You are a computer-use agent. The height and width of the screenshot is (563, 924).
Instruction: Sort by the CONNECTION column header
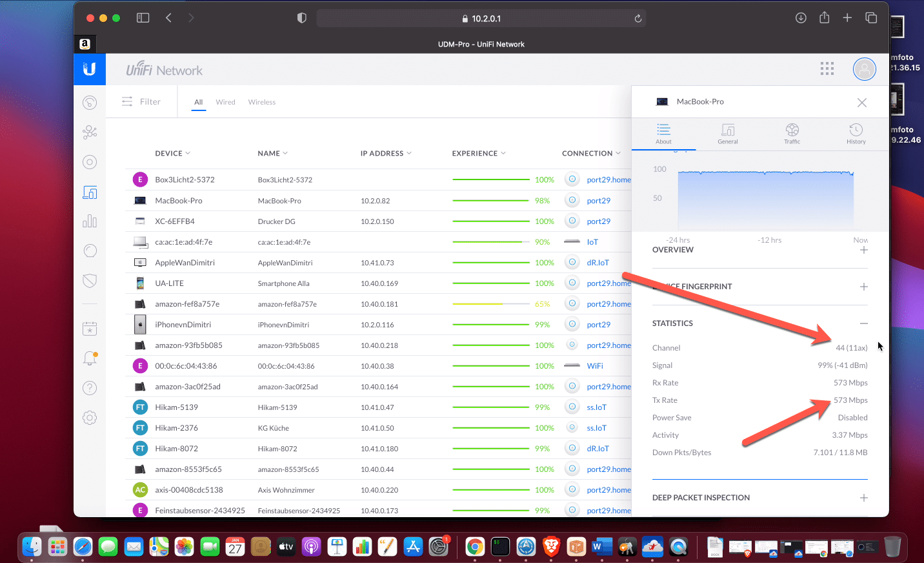591,153
